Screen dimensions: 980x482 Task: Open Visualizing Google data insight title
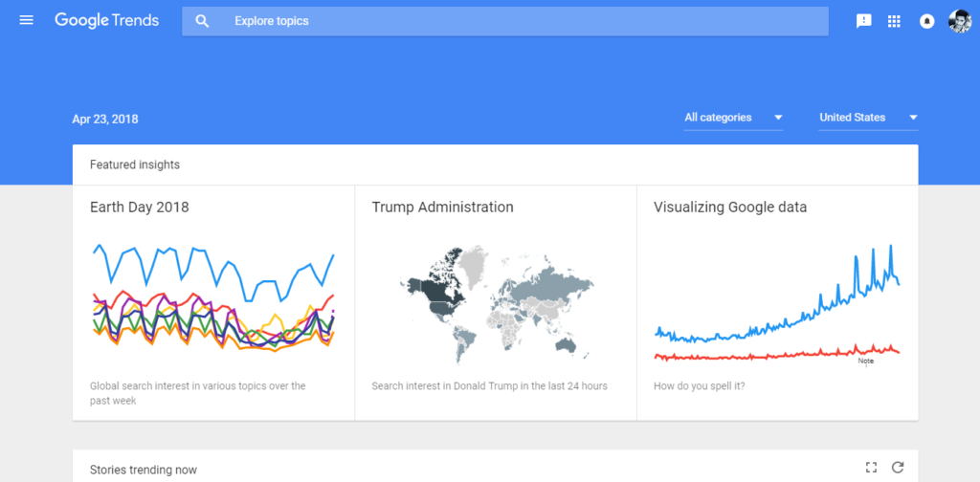(730, 207)
